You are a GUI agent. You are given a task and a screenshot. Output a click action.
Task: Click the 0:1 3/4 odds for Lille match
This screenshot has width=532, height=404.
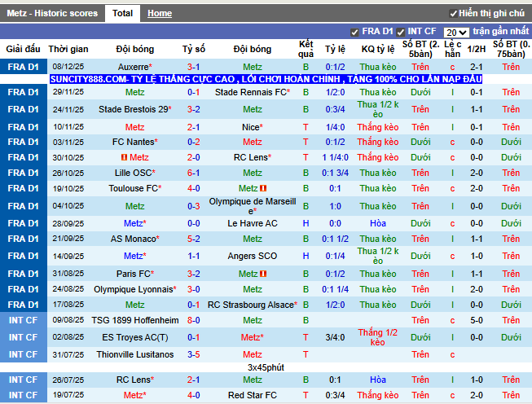(x=335, y=173)
